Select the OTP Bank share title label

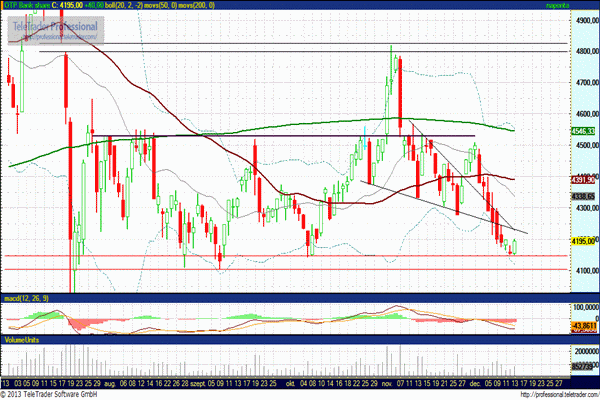point(26,5)
